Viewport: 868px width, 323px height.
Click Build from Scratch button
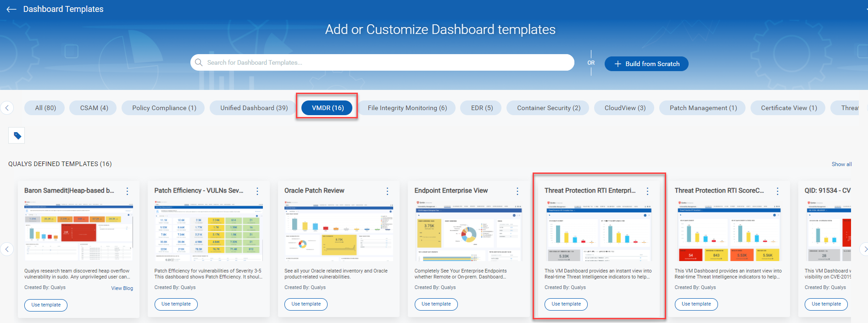point(646,64)
